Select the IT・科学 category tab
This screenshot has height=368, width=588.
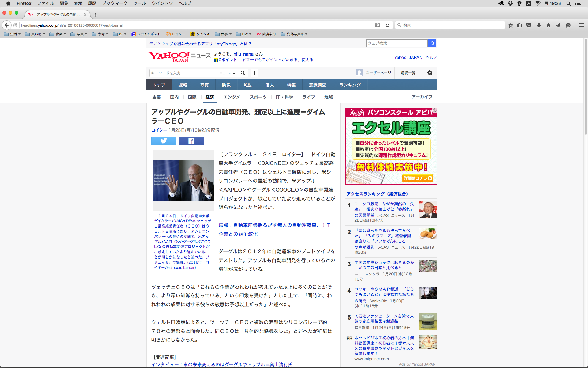(284, 97)
